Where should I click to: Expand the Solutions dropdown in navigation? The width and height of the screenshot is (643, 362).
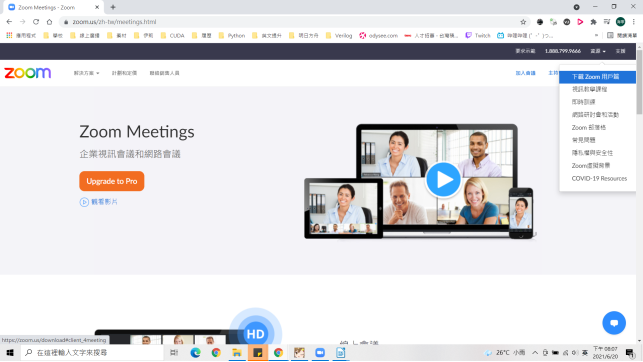pyautogui.click(x=87, y=73)
